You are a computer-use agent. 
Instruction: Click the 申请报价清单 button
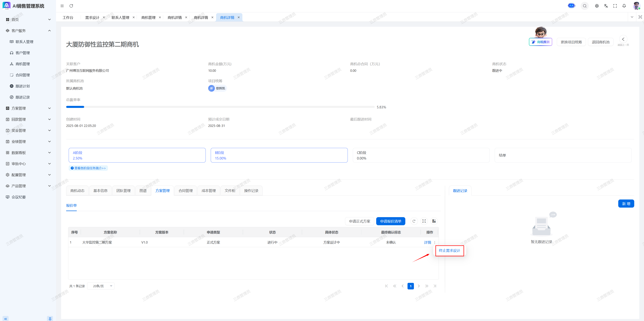391,221
